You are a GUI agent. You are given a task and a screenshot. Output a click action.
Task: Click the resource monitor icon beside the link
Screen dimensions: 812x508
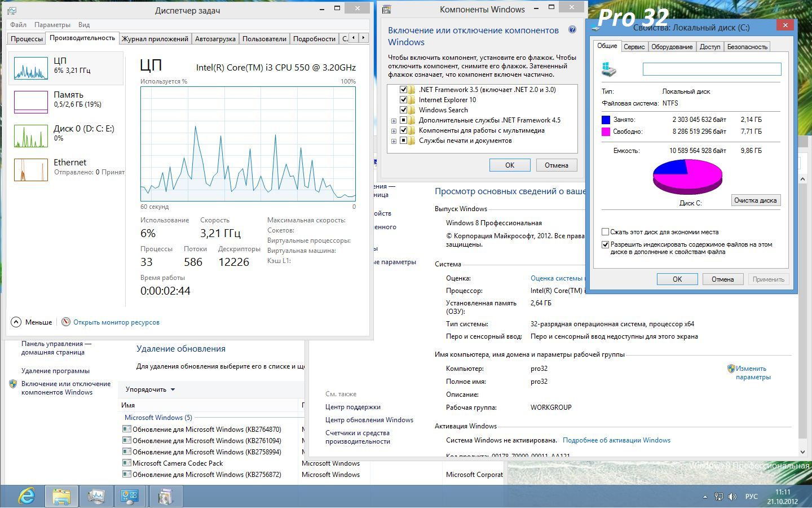[66, 322]
